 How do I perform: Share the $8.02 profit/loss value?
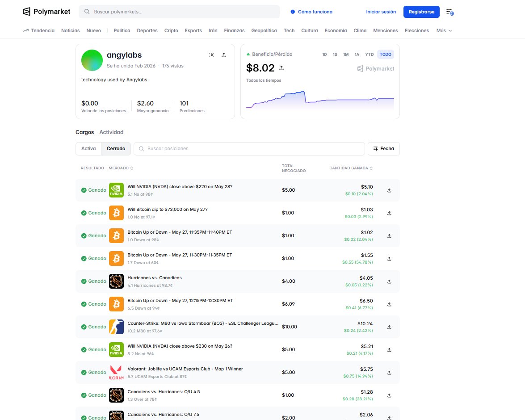281,67
